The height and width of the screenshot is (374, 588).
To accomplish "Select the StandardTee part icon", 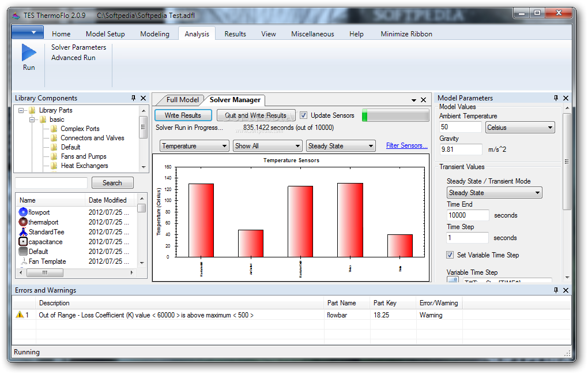I will point(23,231).
